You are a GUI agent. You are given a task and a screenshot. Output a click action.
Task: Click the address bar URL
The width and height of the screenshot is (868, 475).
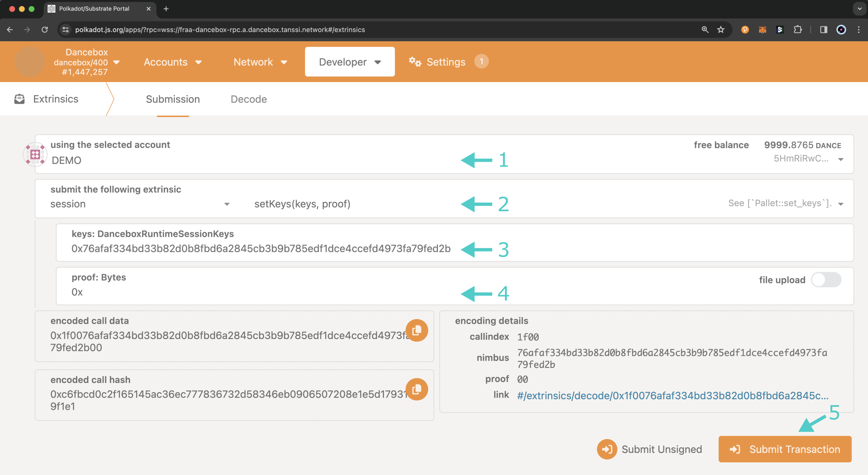[220, 30]
